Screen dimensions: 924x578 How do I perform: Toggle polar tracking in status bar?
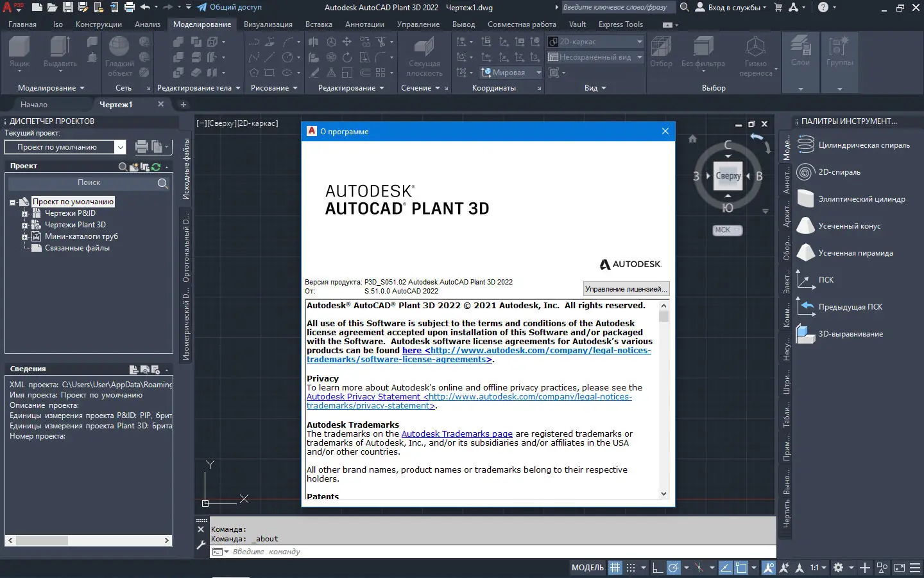click(x=673, y=568)
